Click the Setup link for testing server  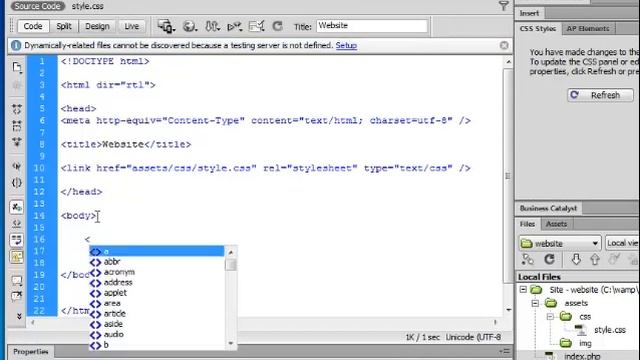346,45
